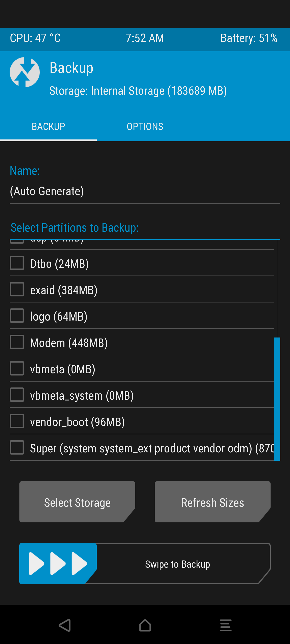Open Select Storage button
290x644 pixels.
[x=77, y=502]
